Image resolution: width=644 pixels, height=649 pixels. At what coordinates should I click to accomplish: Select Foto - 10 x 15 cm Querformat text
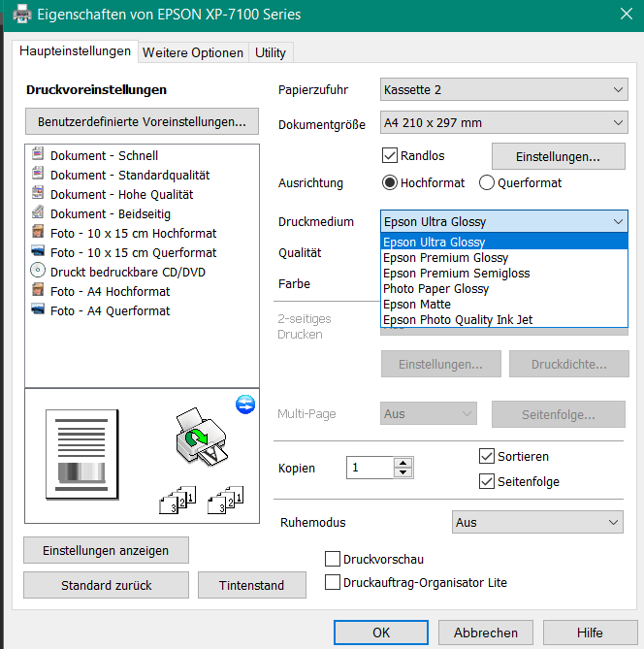click(x=133, y=253)
